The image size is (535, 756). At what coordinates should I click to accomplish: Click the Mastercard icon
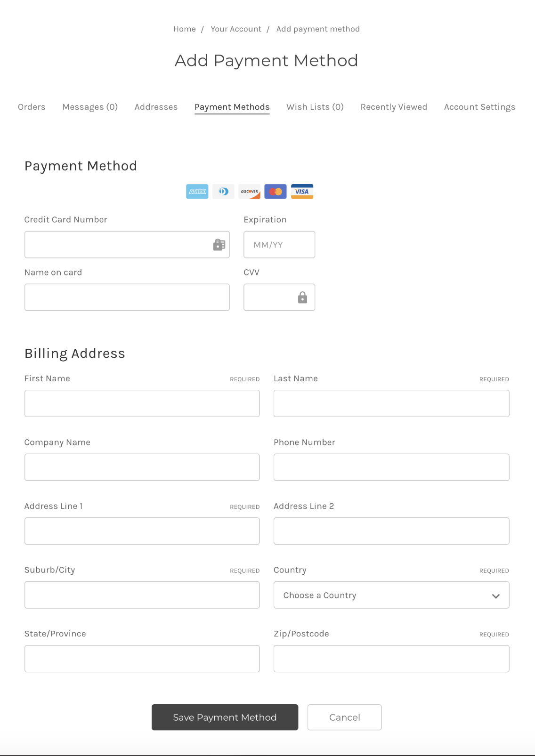tap(276, 191)
